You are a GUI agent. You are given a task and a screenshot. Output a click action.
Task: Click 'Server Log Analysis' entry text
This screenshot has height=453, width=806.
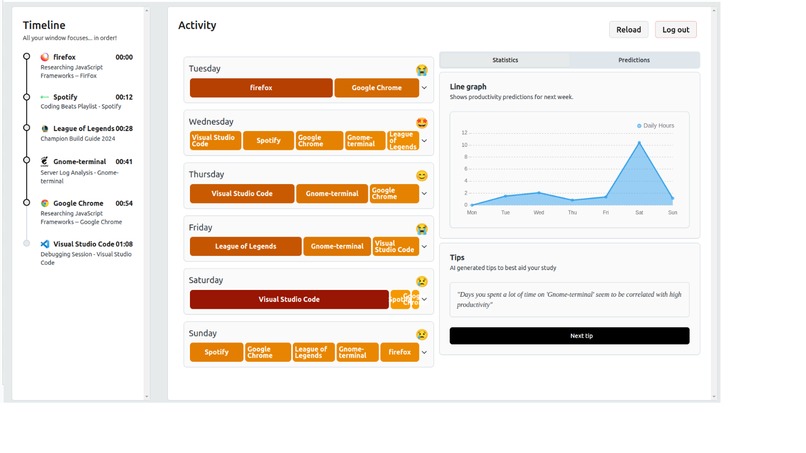pyautogui.click(x=79, y=177)
